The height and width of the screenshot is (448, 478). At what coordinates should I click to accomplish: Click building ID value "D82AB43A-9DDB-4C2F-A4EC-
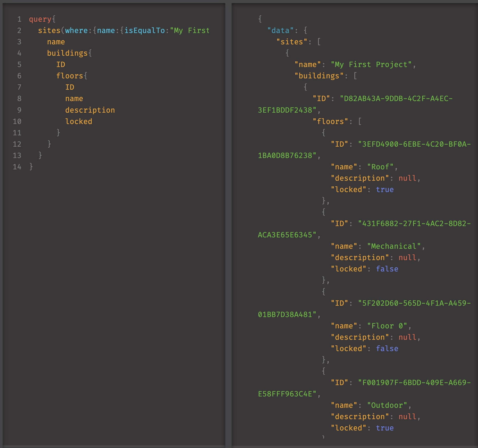(x=396, y=98)
